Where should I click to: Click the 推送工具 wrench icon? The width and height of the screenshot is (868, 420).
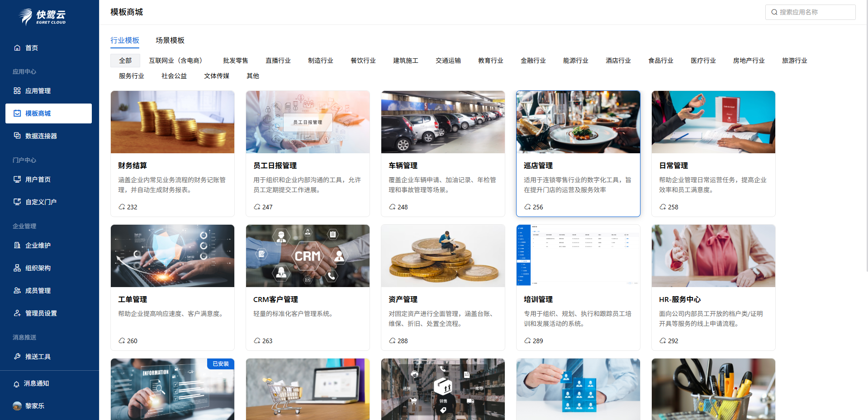[x=17, y=357]
